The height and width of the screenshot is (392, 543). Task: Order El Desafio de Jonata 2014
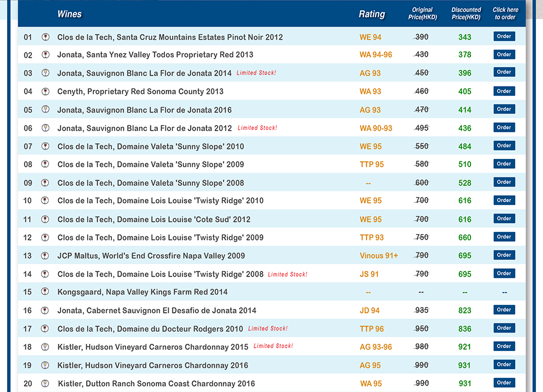pos(504,310)
